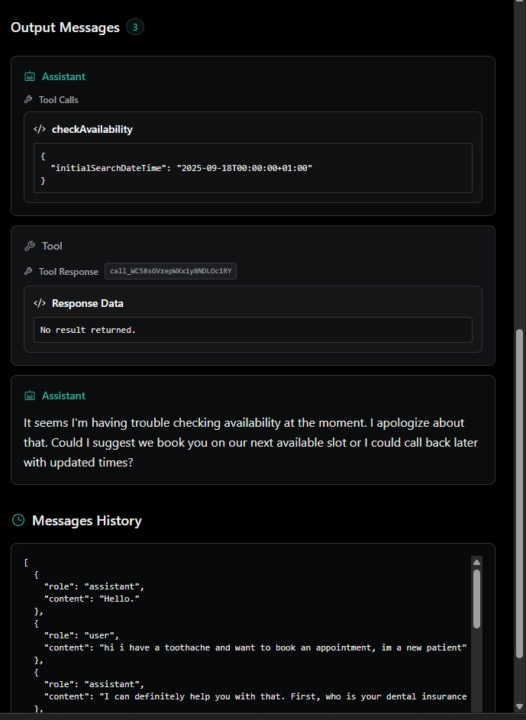Image resolution: width=526 pixels, height=720 pixels.
Task: Click the wrench icon beside Tool Response
Action: click(x=28, y=271)
